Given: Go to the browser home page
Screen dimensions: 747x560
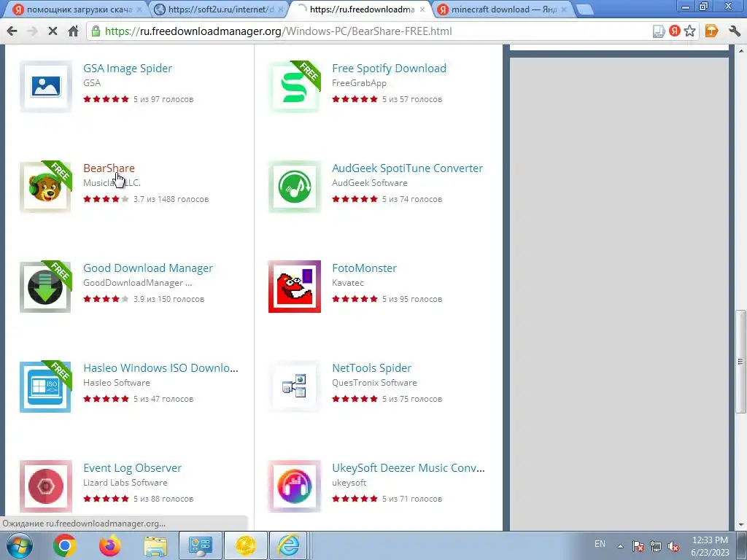Looking at the screenshot, I should [x=73, y=31].
